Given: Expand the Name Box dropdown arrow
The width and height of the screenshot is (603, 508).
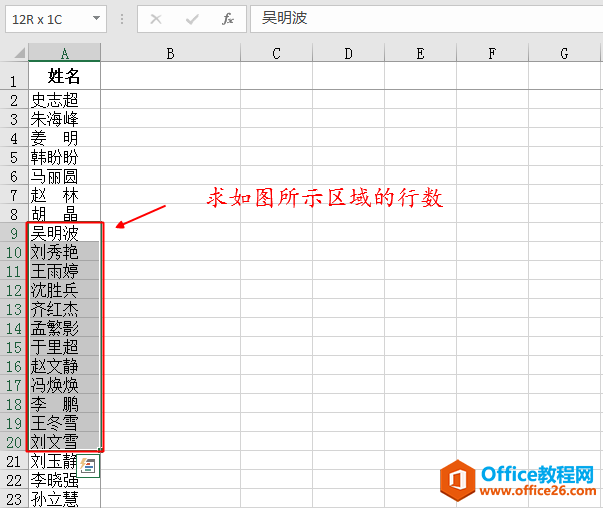Looking at the screenshot, I should (97, 18).
